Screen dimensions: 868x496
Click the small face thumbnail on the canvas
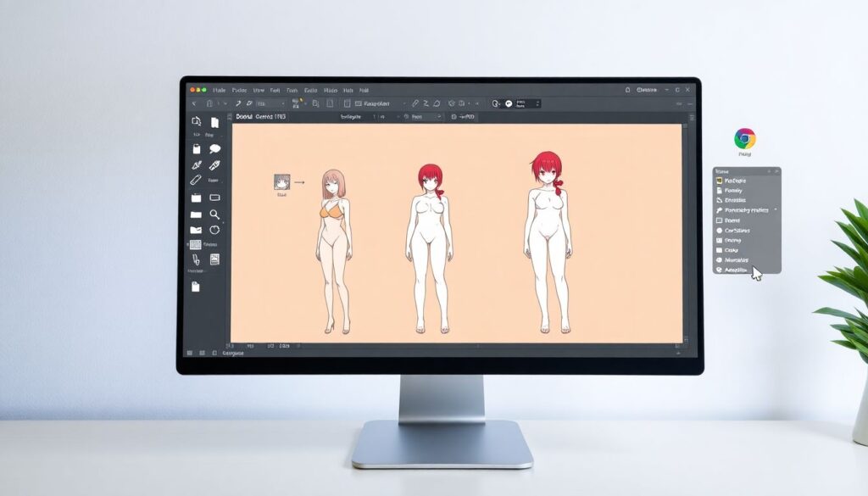281,181
